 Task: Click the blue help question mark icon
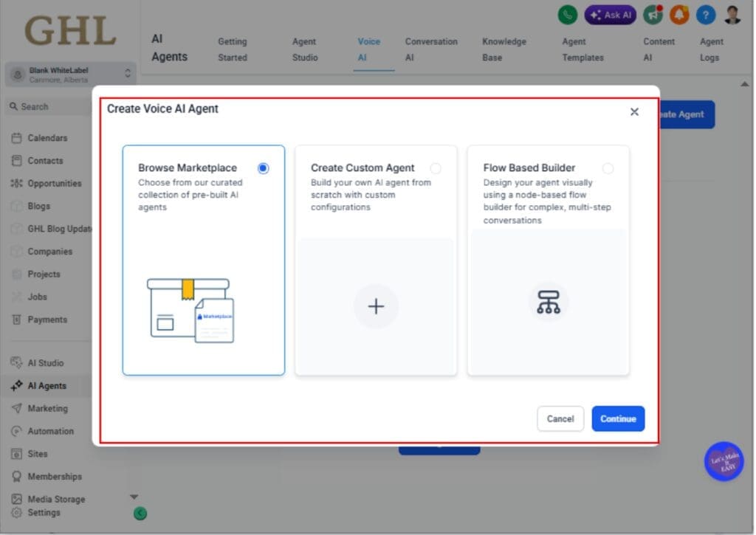pyautogui.click(x=706, y=15)
